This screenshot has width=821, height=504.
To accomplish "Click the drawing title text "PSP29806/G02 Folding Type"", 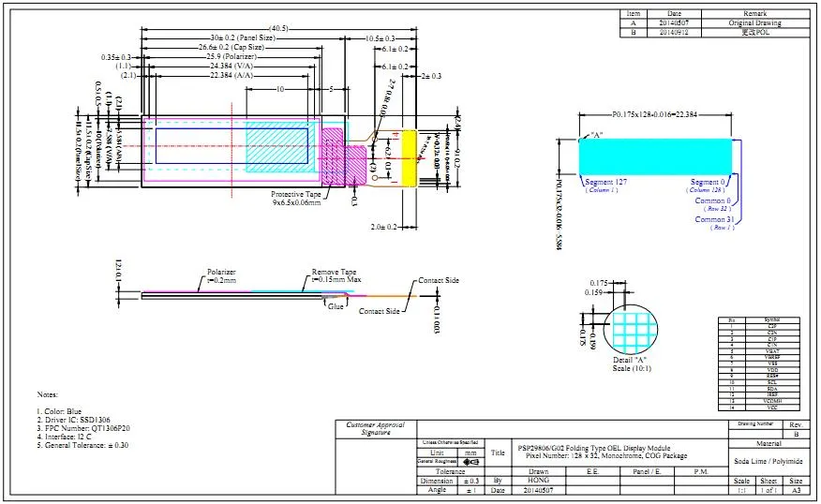I will tap(593, 448).
